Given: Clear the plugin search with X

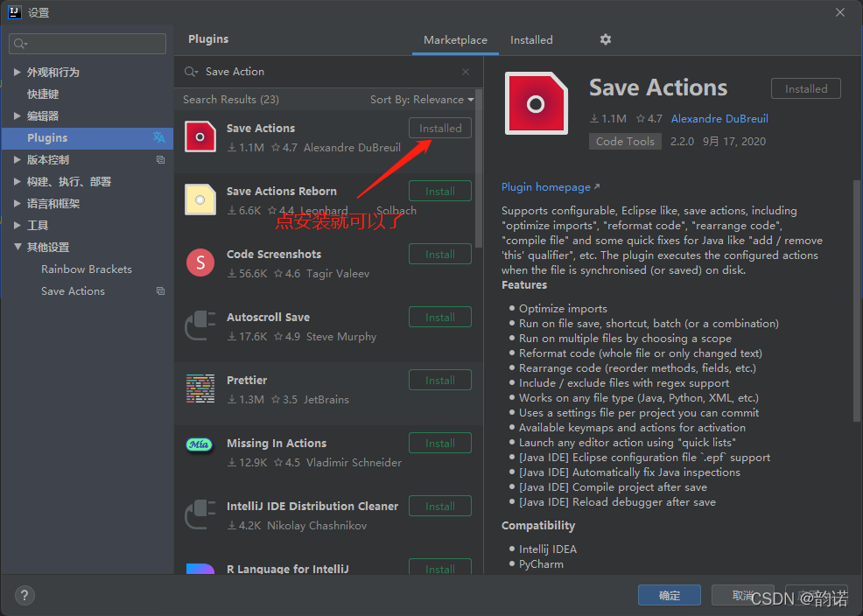Looking at the screenshot, I should (466, 72).
